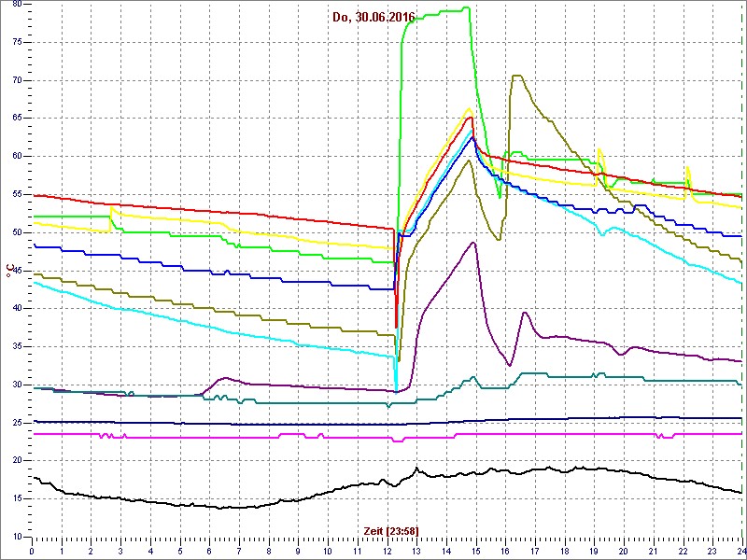Select the '65' temperature axis label
Image resolution: width=747 pixels, height=560 pixels.
click(17, 119)
